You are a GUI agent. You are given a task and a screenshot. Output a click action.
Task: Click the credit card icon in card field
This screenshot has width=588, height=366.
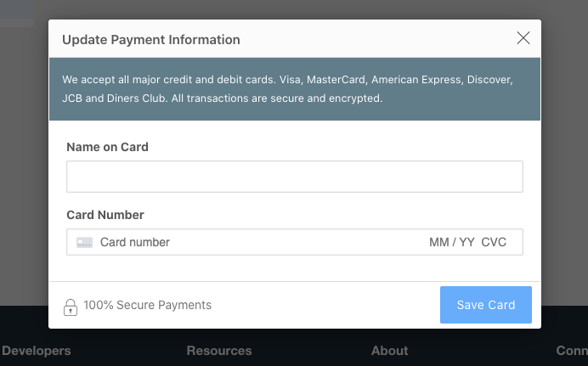(x=84, y=242)
